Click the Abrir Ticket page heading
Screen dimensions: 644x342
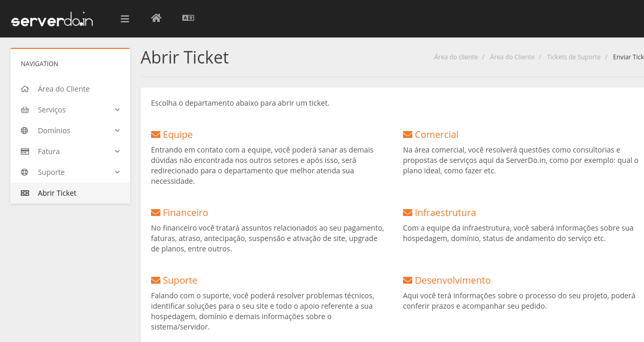[185, 57]
